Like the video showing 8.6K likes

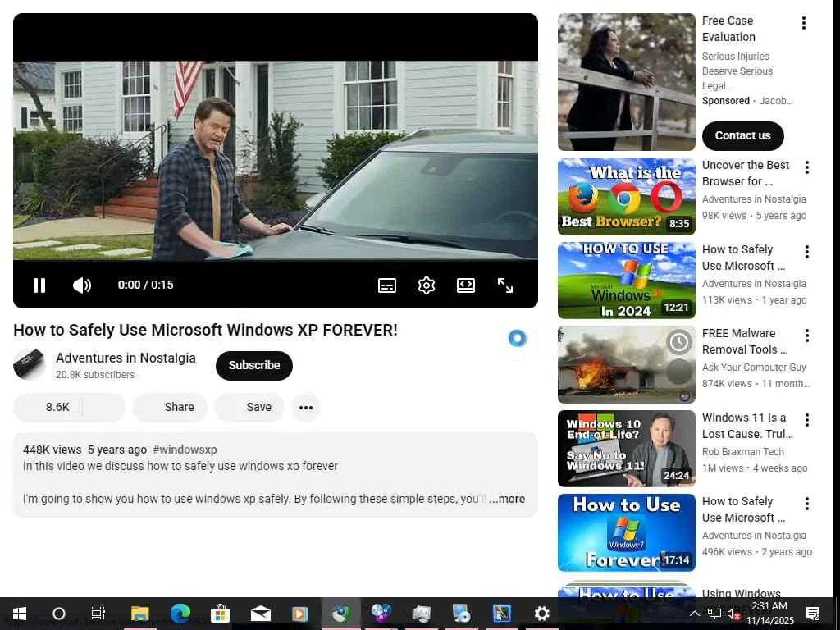(48, 407)
